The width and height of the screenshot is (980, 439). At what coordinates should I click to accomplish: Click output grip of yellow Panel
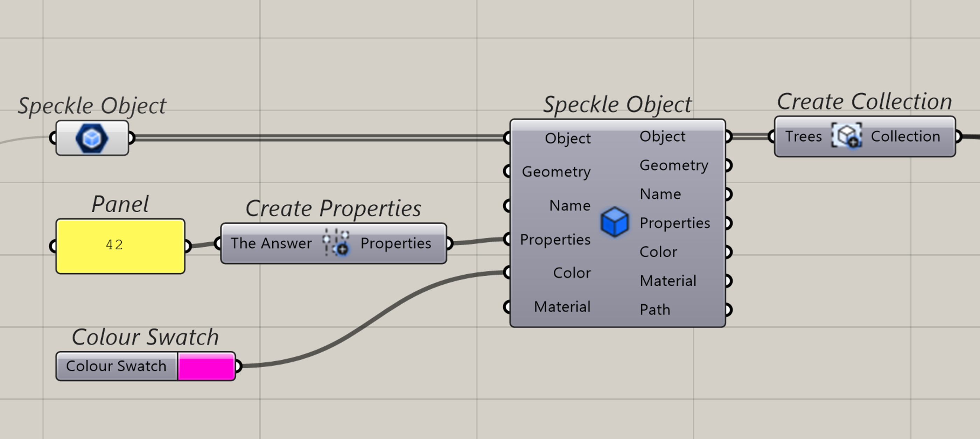click(x=187, y=246)
